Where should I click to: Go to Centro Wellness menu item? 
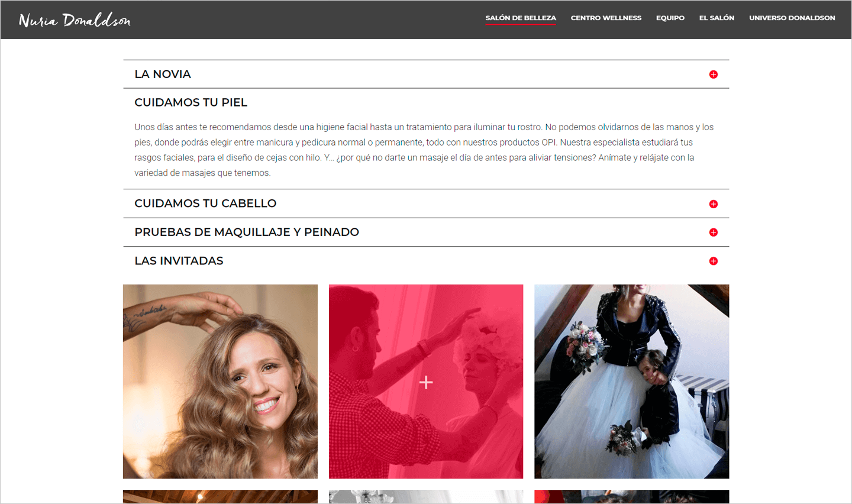[x=606, y=18]
